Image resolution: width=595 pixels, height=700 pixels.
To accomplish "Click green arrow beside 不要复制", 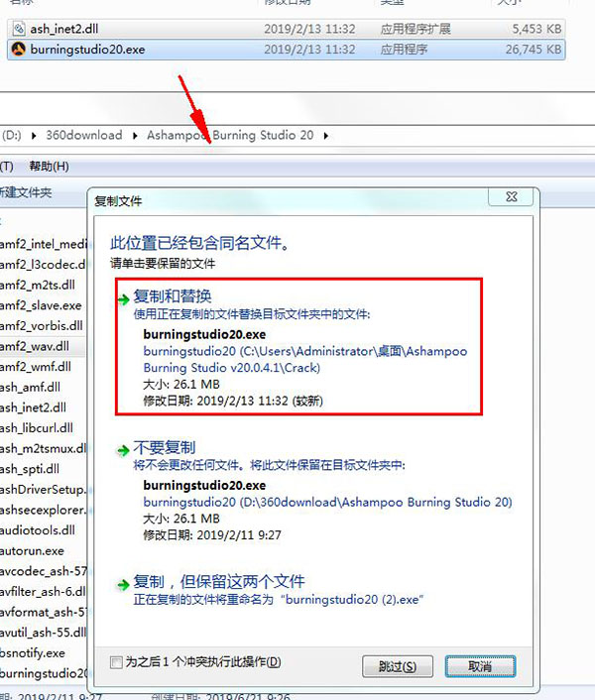I will (x=123, y=448).
